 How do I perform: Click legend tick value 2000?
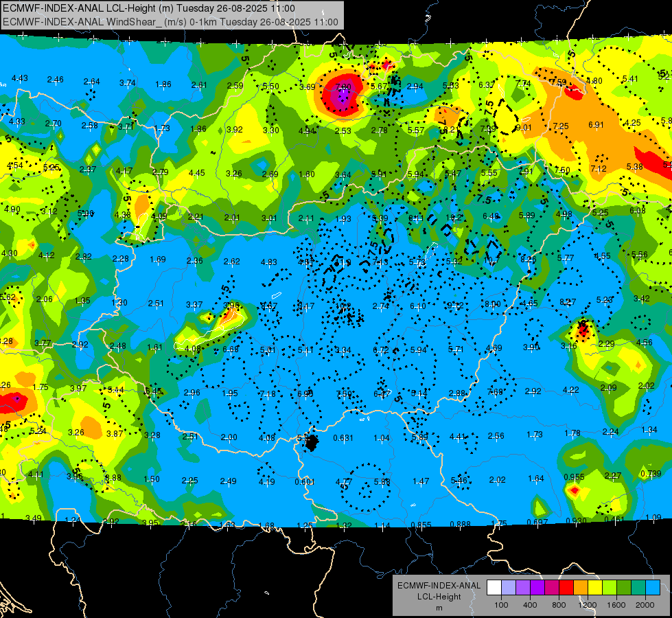[x=645, y=605]
